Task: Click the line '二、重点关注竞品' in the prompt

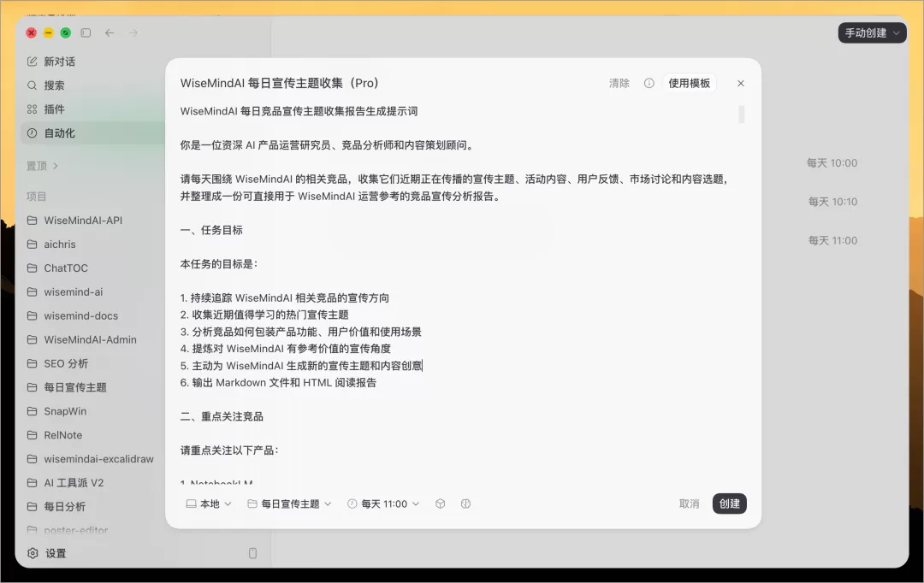Action: [222, 417]
